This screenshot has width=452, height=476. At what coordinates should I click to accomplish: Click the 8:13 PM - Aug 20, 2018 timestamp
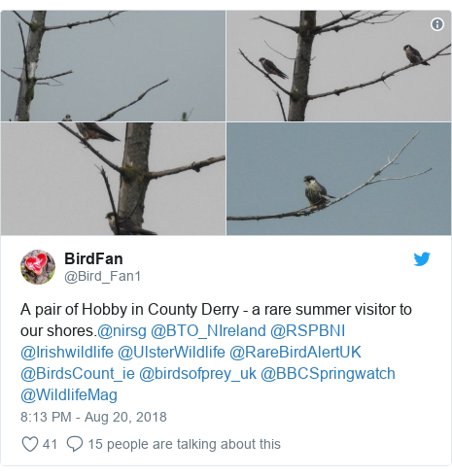93,417
